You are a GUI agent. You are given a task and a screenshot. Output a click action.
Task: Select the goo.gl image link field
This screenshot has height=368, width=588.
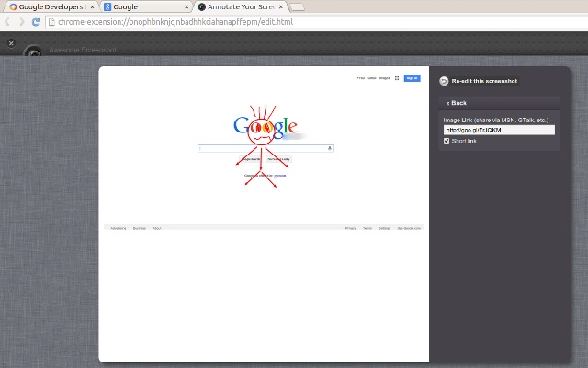pyautogui.click(x=499, y=130)
